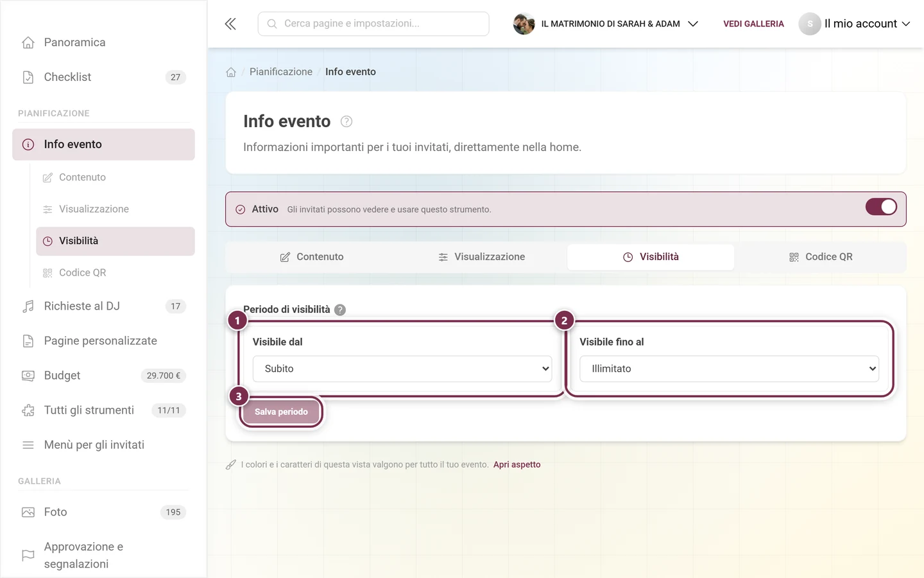The height and width of the screenshot is (578, 924).
Task: Click the music note icon for Richieste al DJ
Action: 28,306
